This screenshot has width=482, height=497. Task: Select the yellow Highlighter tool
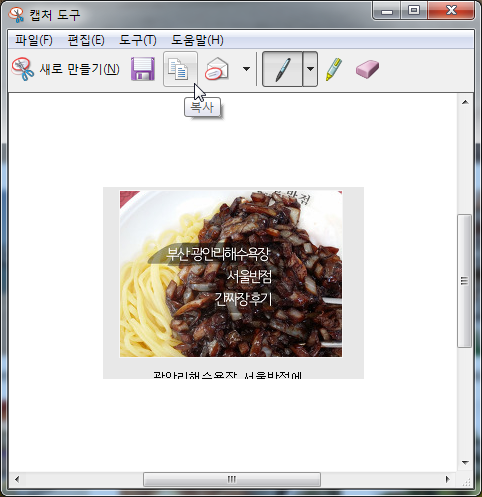point(334,69)
